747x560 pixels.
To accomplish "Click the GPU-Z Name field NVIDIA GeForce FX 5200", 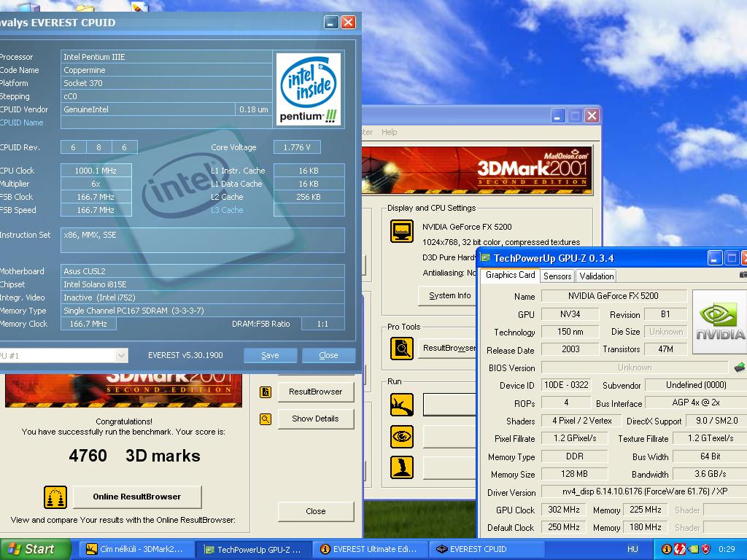I will 613,296.
